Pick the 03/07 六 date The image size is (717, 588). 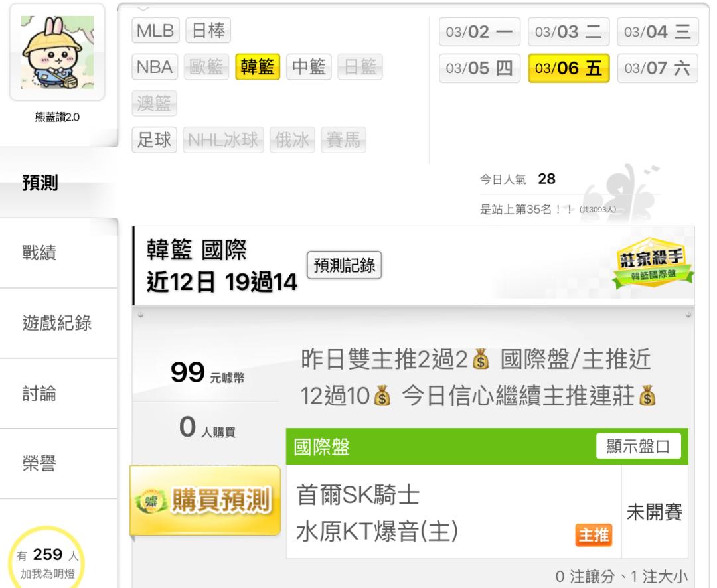(657, 68)
